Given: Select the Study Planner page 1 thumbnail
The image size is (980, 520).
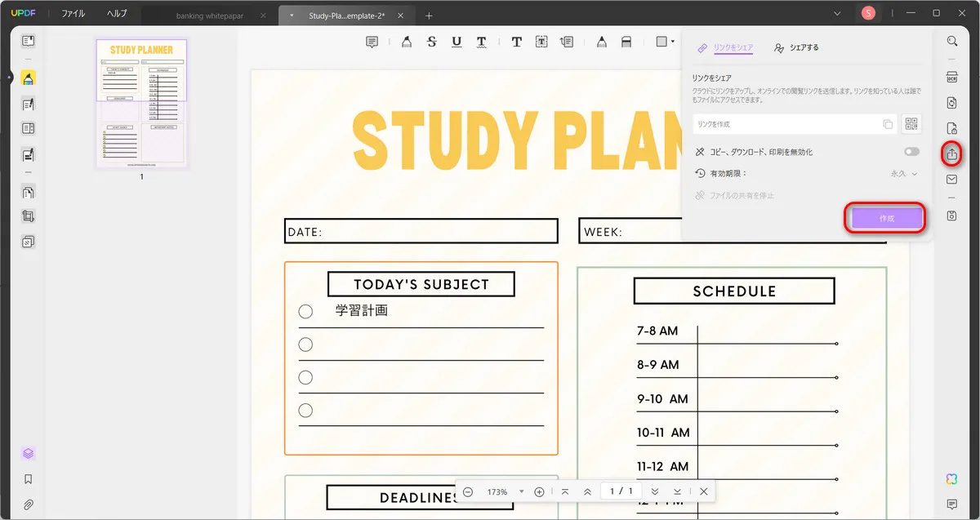Looking at the screenshot, I should 141,104.
